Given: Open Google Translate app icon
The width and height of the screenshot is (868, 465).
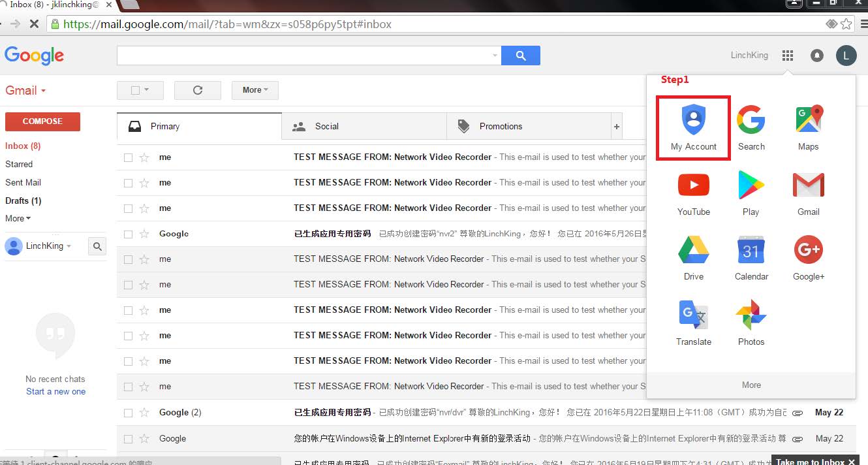Looking at the screenshot, I should pyautogui.click(x=693, y=322).
